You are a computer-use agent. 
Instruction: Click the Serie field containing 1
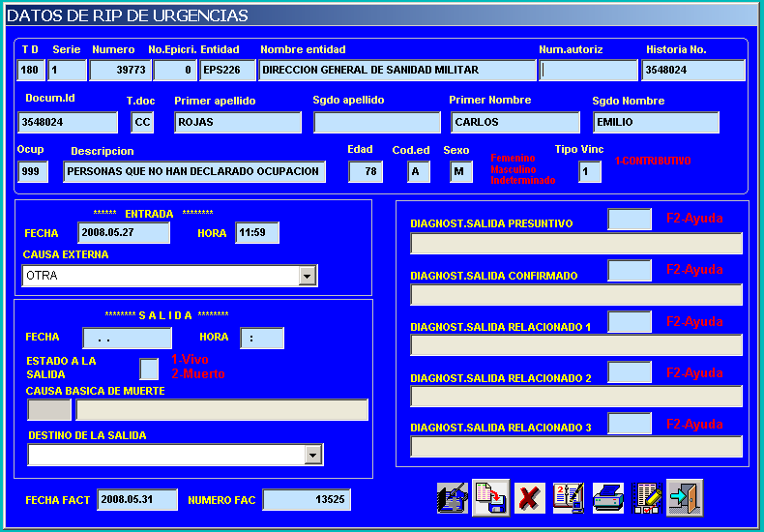[68, 71]
